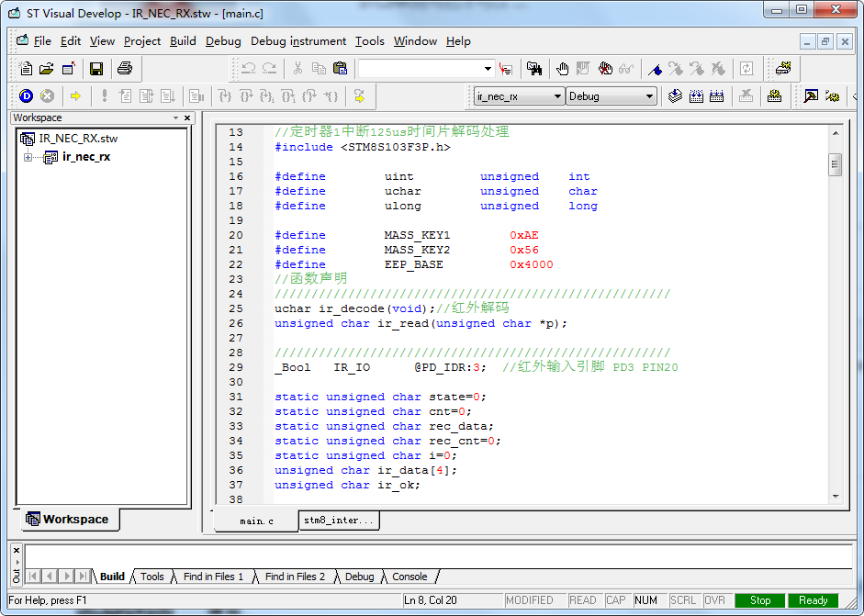864x616 pixels.
Task: Click the Rebuild All icon
Action: pos(717,95)
